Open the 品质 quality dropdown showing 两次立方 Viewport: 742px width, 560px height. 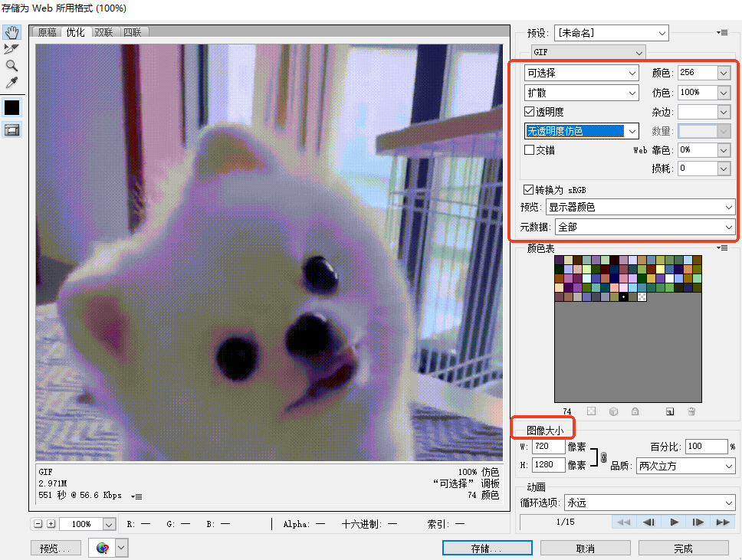click(685, 465)
